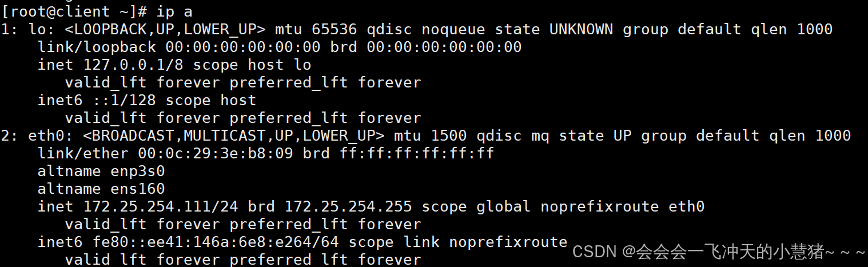Click the link/loopback line
The image size is (868, 267).
click(x=280, y=47)
